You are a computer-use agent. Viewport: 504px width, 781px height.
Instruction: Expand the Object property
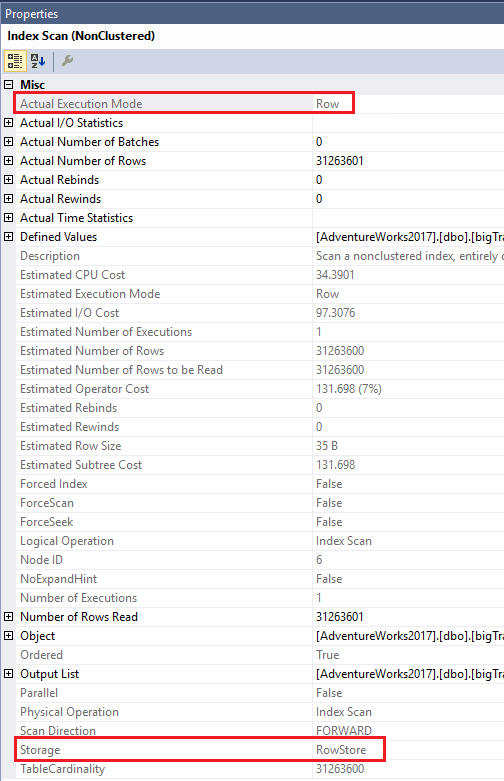8,636
